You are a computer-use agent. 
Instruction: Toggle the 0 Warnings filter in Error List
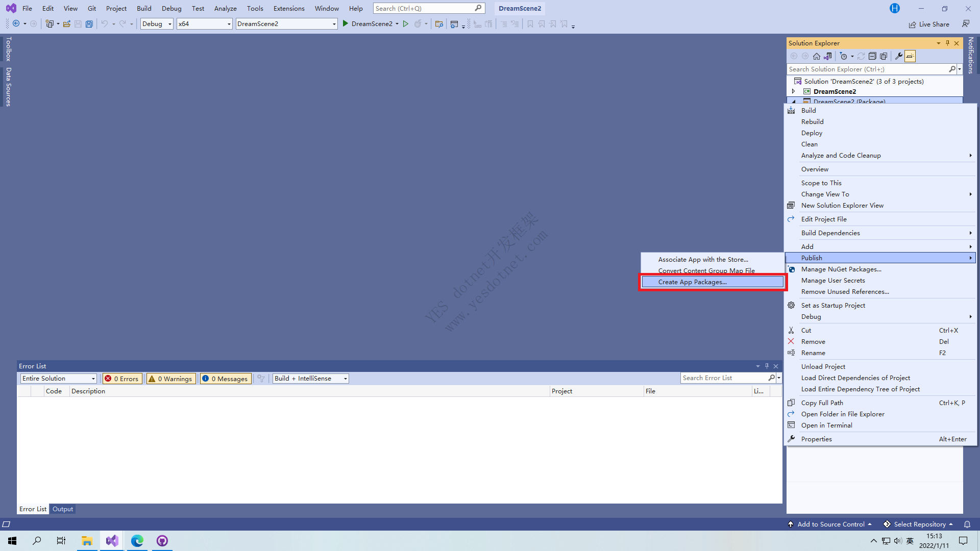point(171,379)
